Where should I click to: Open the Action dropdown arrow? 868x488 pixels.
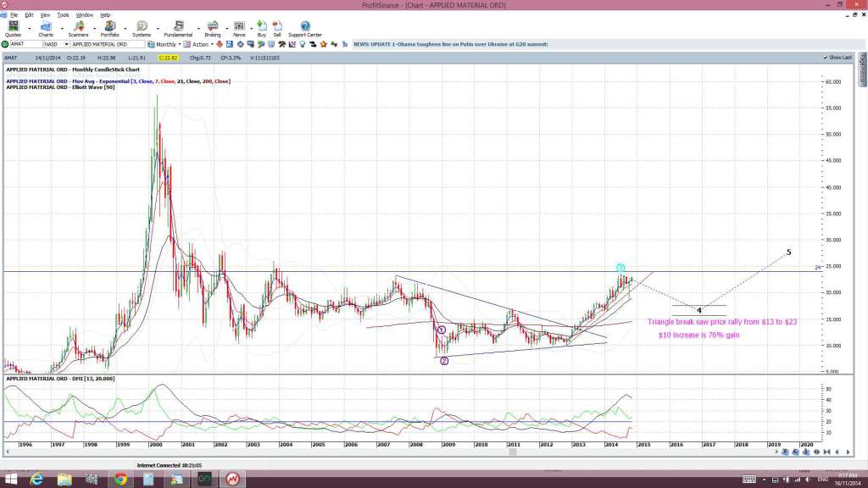[x=213, y=44]
